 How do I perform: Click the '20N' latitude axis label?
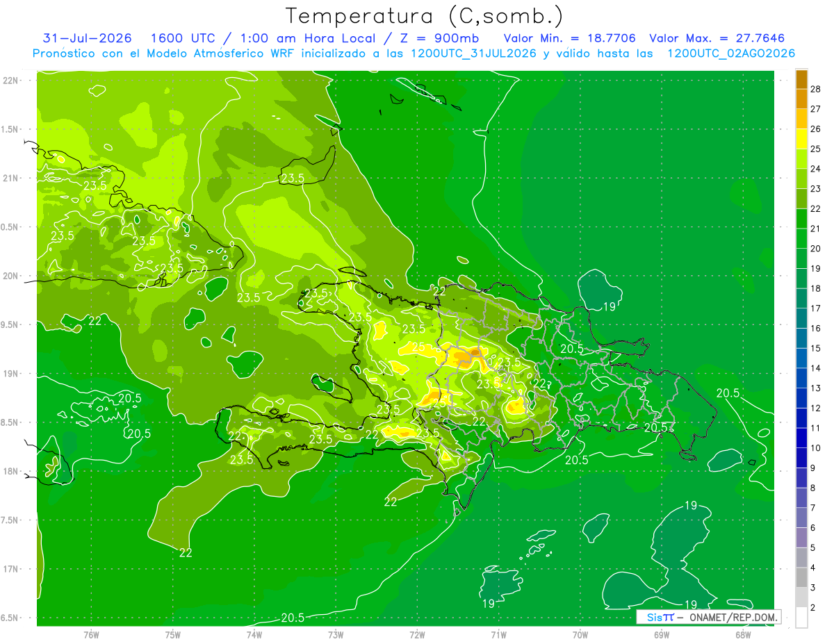click(10, 276)
